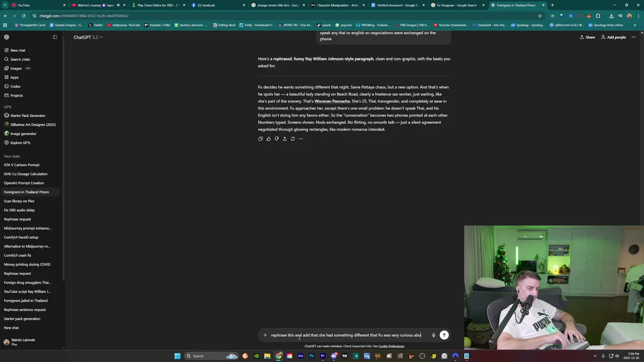Image resolution: width=644 pixels, height=362 pixels.
Task: Click the Woranan Pannacha link in response
Action: click(x=332, y=101)
